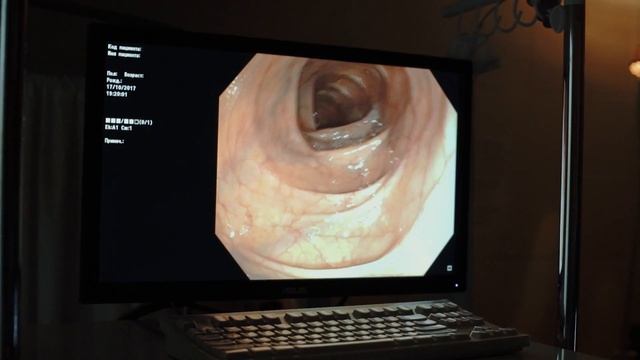
Task: Select the date 17/10/2017 text
Action: [x=121, y=87]
